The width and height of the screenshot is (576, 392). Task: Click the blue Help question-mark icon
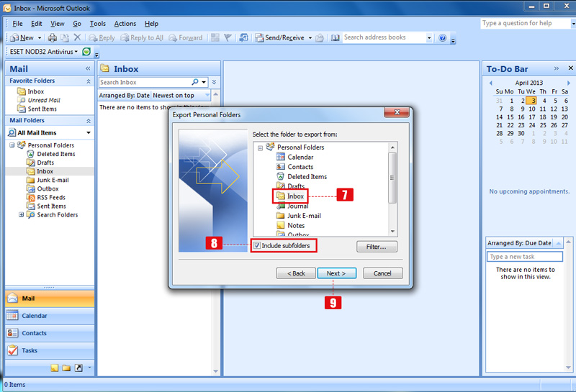click(x=442, y=37)
